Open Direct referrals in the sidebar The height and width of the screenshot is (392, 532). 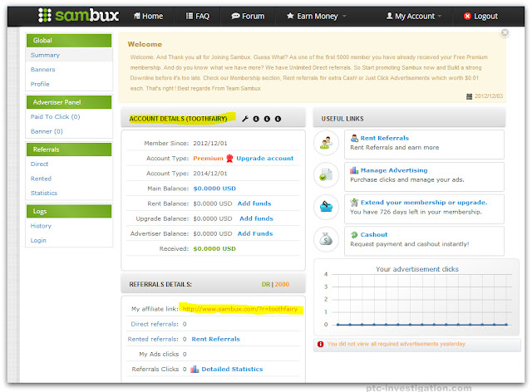tap(39, 164)
